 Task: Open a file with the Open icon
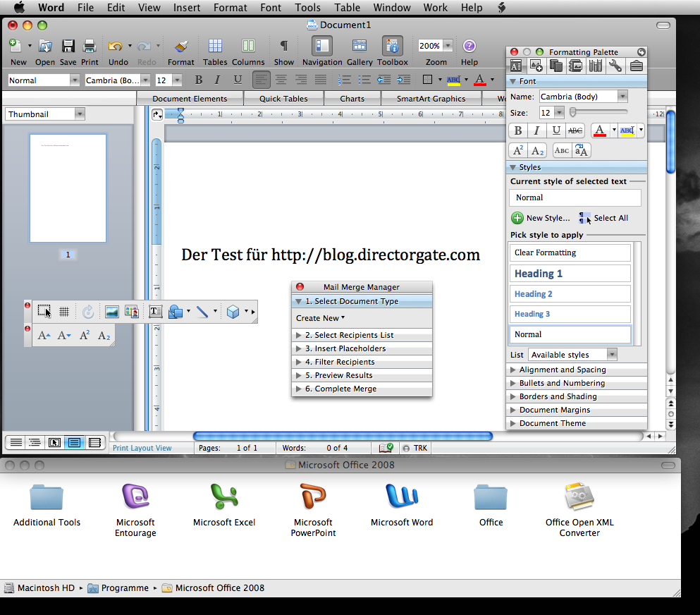(45, 46)
